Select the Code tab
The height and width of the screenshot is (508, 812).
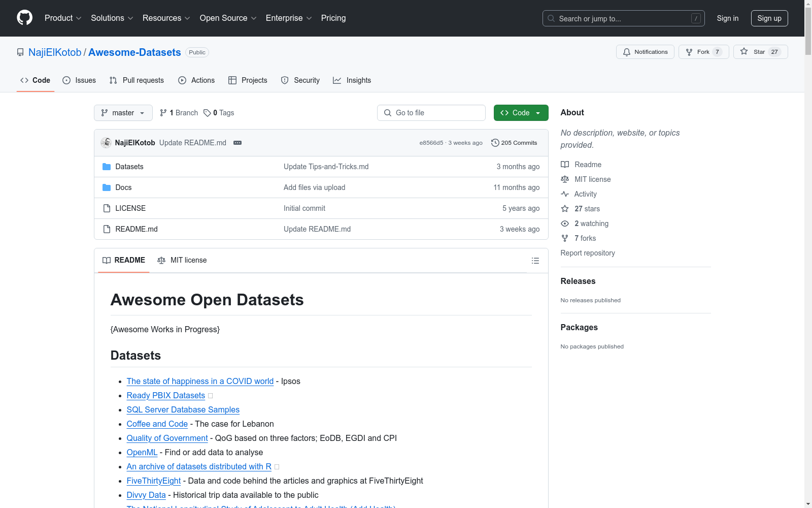point(36,80)
